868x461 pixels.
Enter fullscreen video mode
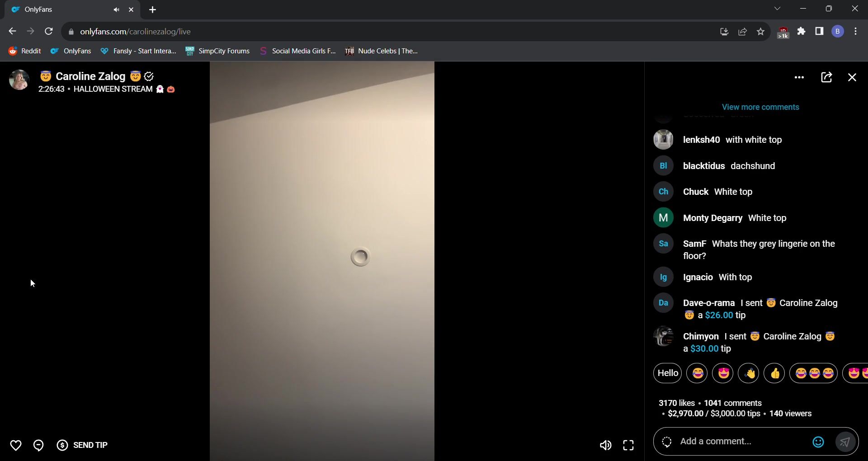coord(628,445)
